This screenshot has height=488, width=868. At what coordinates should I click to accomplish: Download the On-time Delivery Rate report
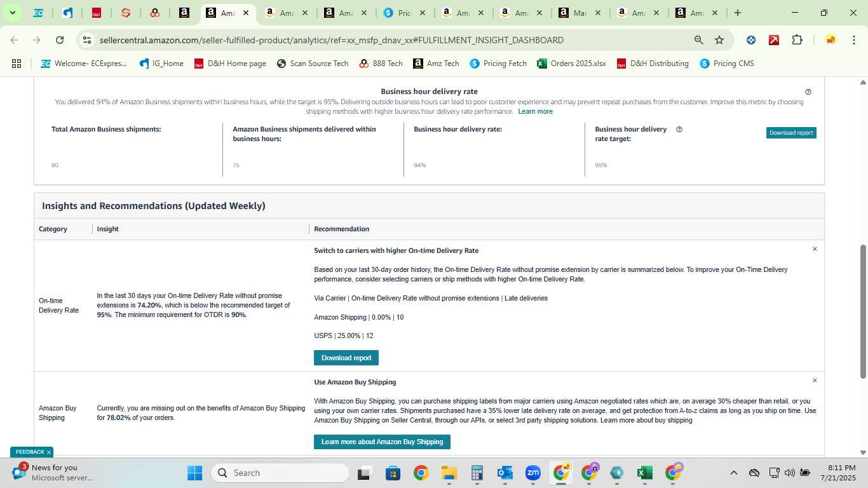[346, 358]
